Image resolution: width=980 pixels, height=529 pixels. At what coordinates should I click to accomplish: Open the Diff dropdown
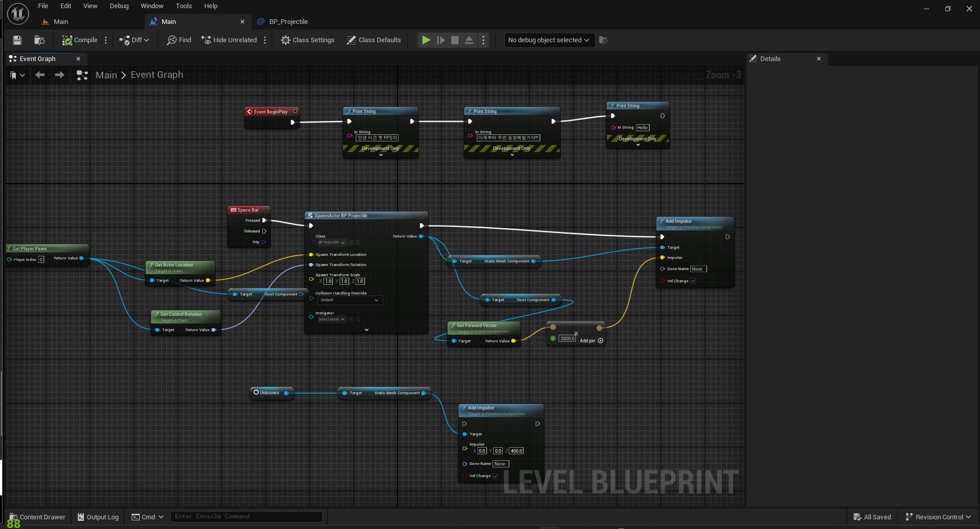134,40
